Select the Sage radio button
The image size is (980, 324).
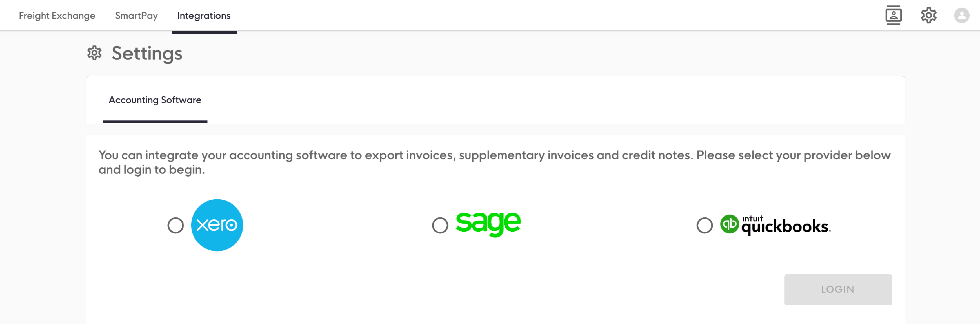440,225
